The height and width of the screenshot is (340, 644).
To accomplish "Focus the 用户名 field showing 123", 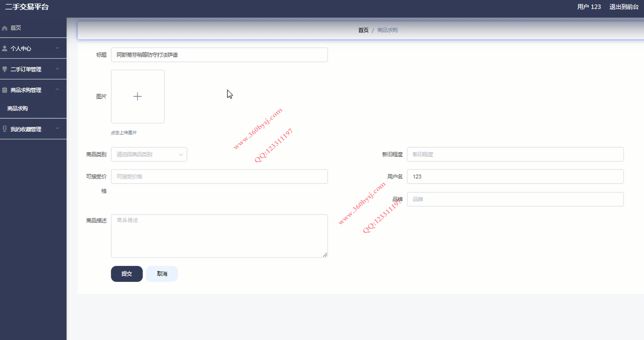I will (x=515, y=176).
